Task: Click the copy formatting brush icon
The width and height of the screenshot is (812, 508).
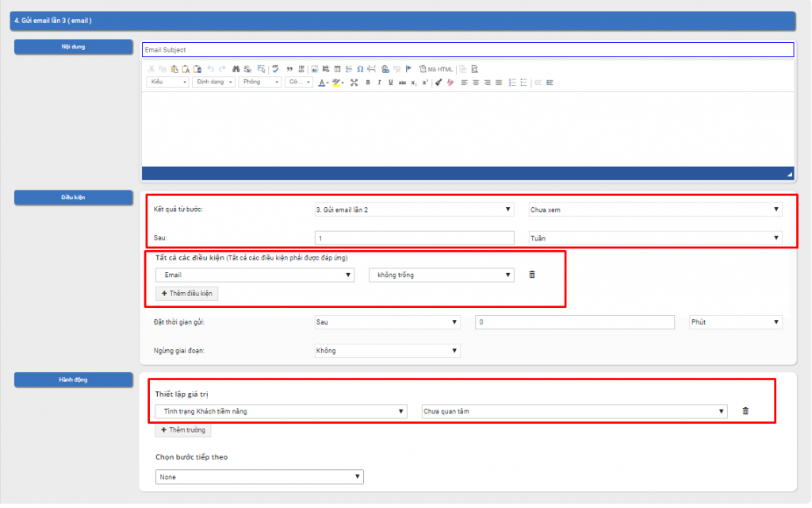Action: [439, 83]
